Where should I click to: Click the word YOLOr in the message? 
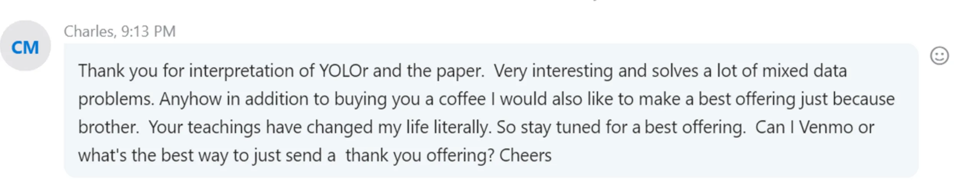pos(343,71)
